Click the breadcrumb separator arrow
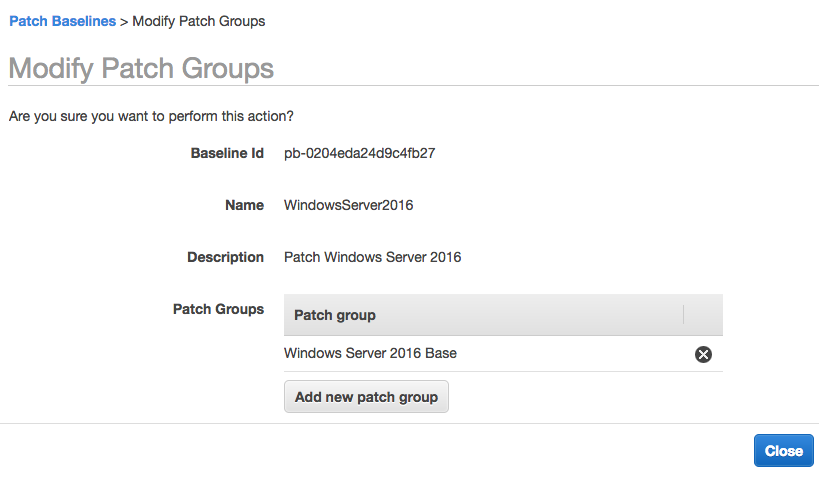 [x=125, y=21]
